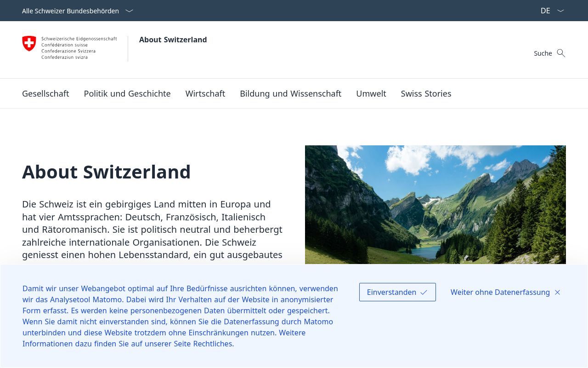Open the Umwelt menu
The image size is (588, 368).
[371, 93]
